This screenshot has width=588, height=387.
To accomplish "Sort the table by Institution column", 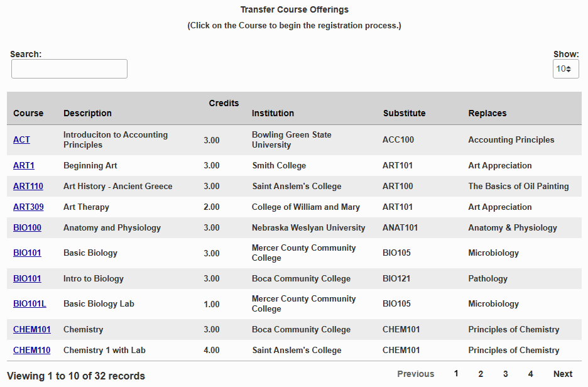I will (272, 113).
